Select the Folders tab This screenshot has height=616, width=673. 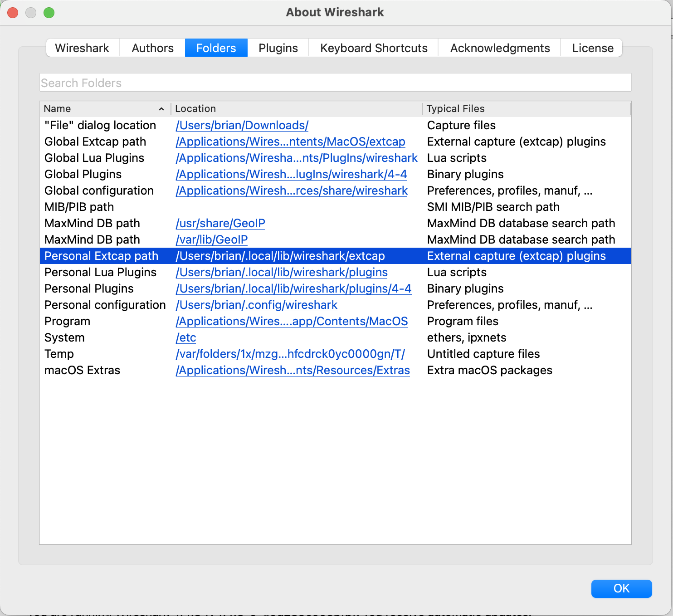click(216, 48)
